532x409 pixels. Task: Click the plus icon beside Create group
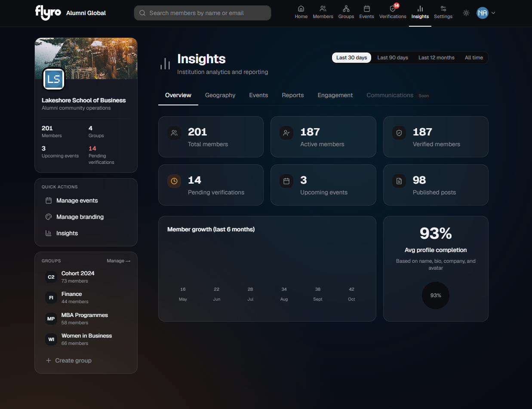pos(49,360)
